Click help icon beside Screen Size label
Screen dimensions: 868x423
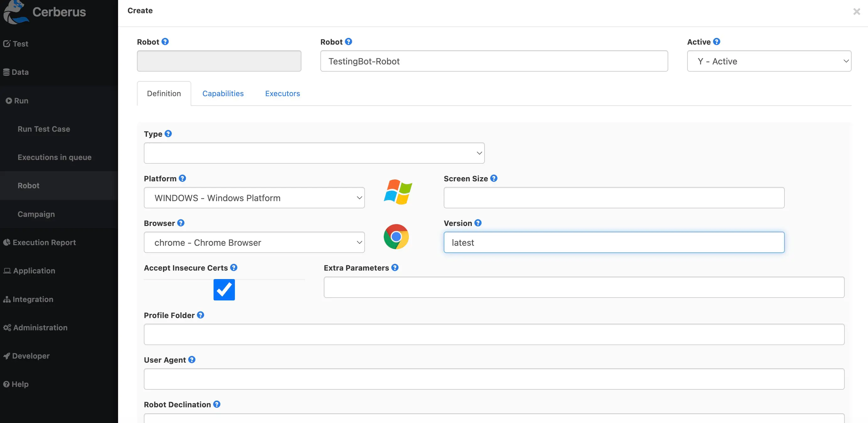tap(494, 178)
